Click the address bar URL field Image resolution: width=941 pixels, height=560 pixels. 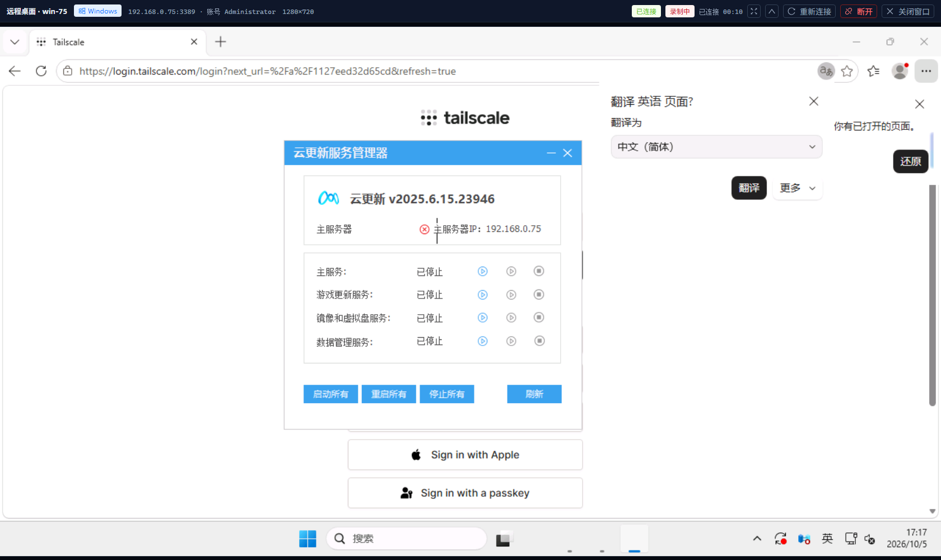point(437,71)
